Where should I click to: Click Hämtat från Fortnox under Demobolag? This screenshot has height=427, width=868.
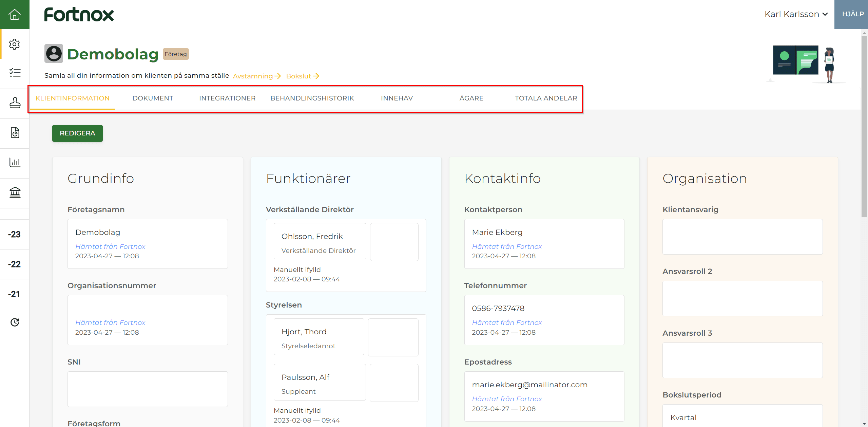110,246
